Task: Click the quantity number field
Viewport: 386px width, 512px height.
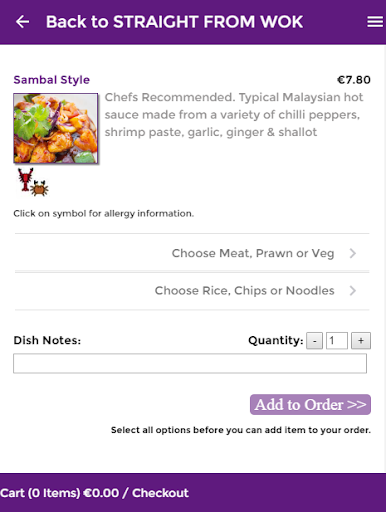Action: coord(337,341)
